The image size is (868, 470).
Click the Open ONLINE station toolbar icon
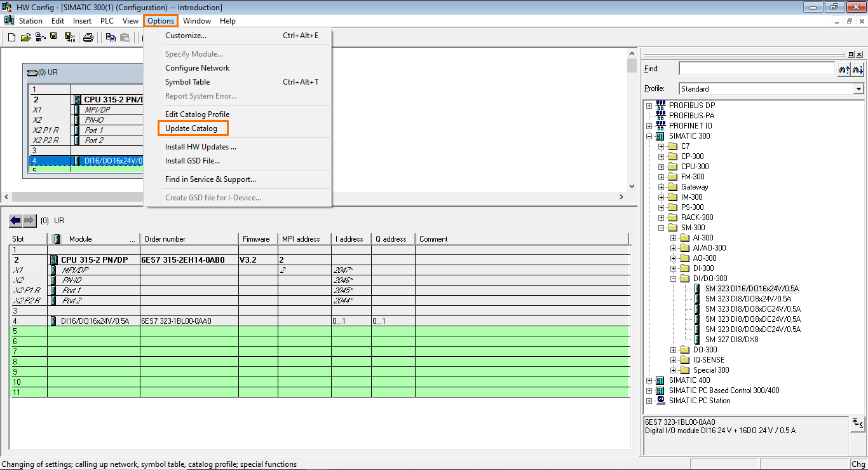click(40, 38)
